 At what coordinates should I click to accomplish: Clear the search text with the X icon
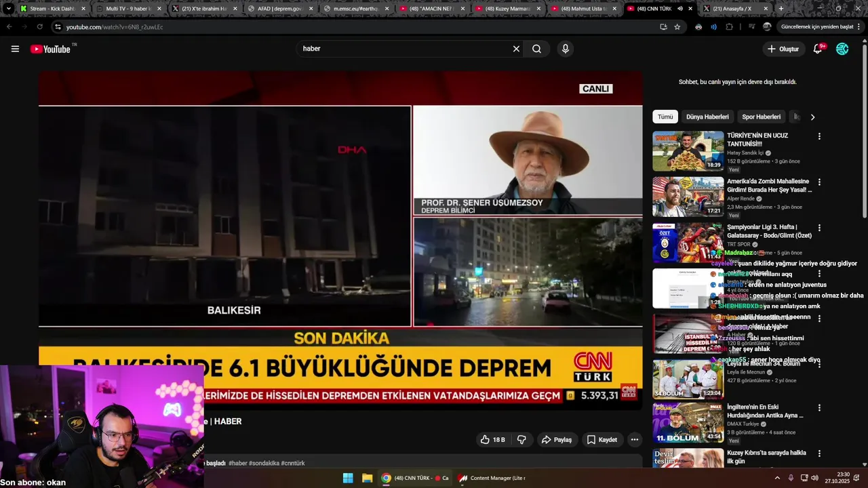point(516,49)
